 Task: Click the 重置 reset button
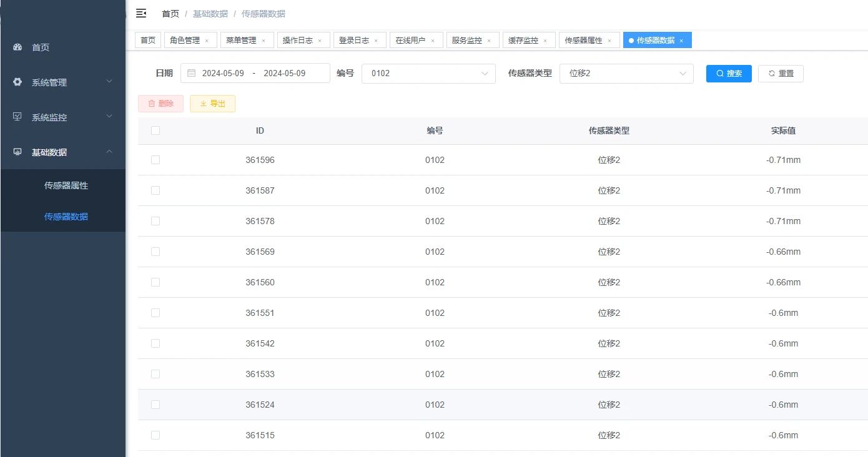(x=781, y=73)
